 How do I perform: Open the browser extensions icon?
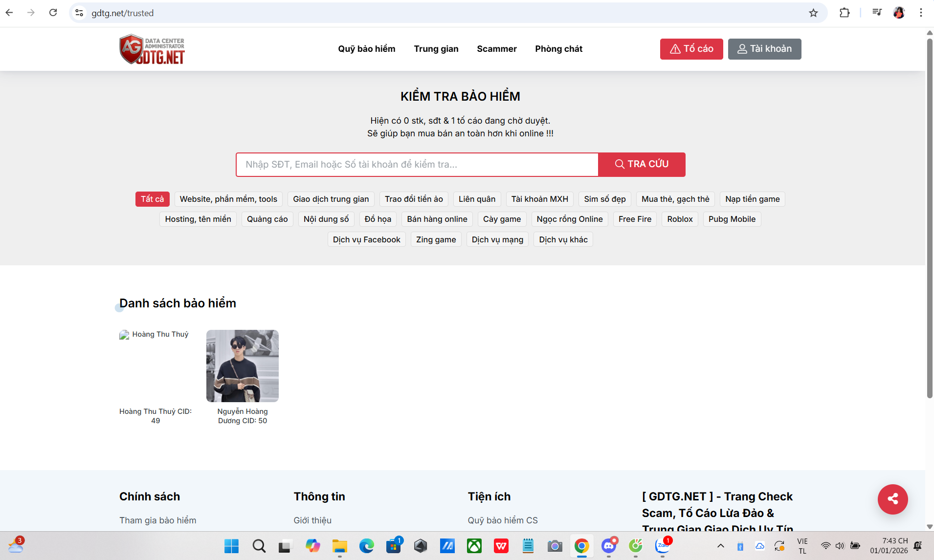click(845, 13)
